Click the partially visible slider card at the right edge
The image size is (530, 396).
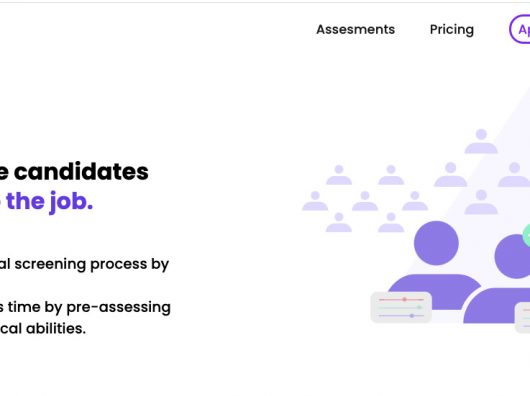tap(522, 318)
